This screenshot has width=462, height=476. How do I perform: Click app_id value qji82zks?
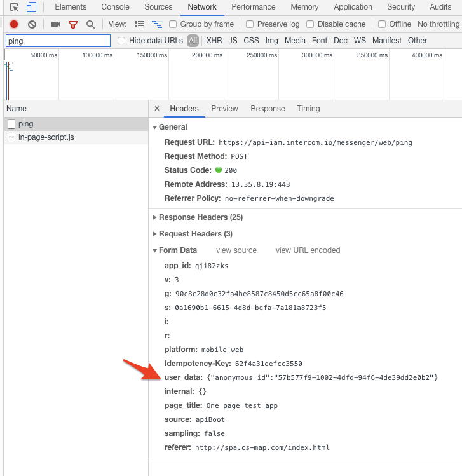tap(212, 266)
